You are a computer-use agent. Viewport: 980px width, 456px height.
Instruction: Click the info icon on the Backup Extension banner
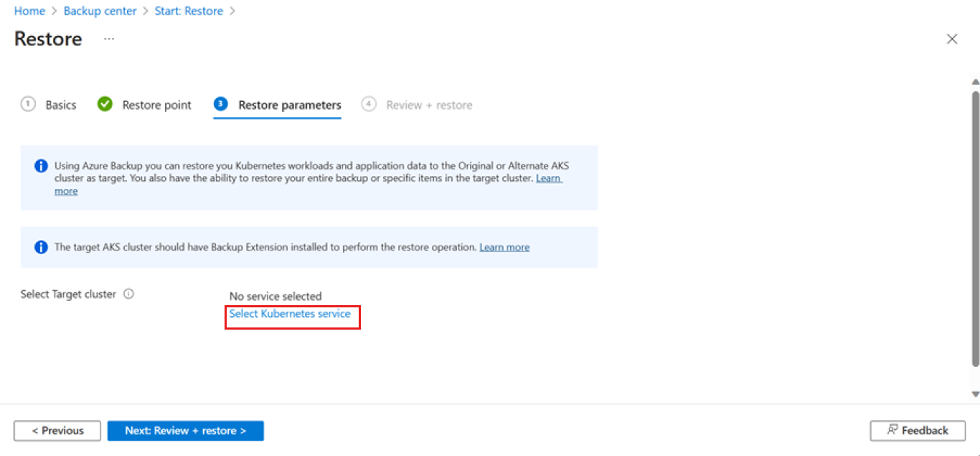pyautogui.click(x=40, y=246)
